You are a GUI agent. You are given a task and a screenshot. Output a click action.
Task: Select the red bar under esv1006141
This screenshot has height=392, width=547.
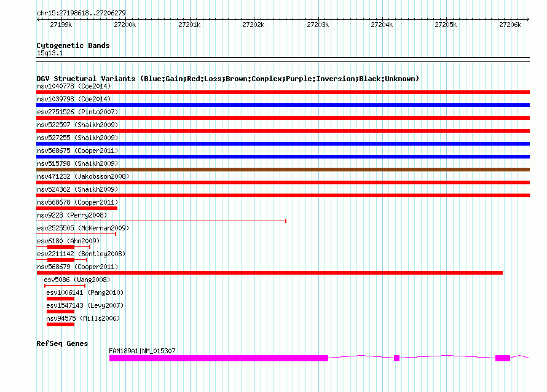60,299
